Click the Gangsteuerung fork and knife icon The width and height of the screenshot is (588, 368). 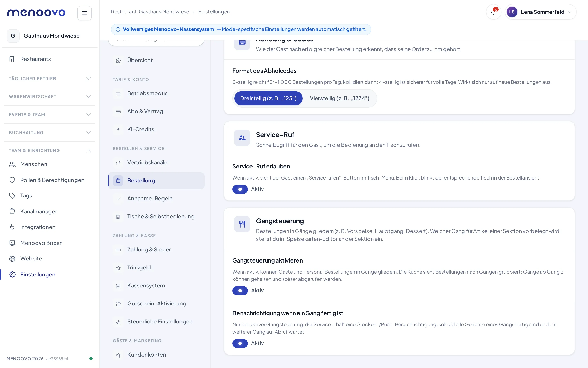(x=242, y=224)
